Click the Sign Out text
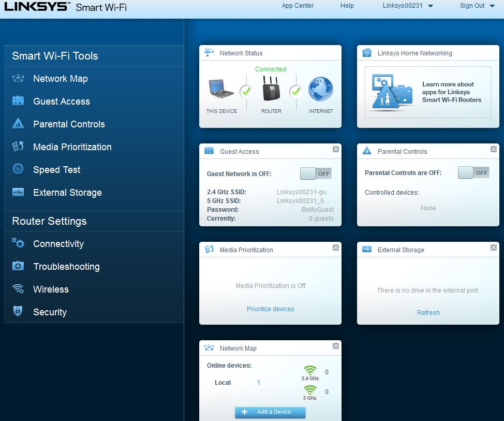The height and width of the screenshot is (421, 504). click(472, 6)
